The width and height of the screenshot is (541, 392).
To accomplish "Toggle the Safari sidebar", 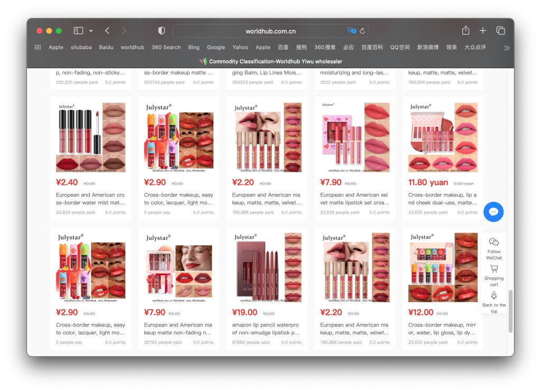I will [x=78, y=31].
